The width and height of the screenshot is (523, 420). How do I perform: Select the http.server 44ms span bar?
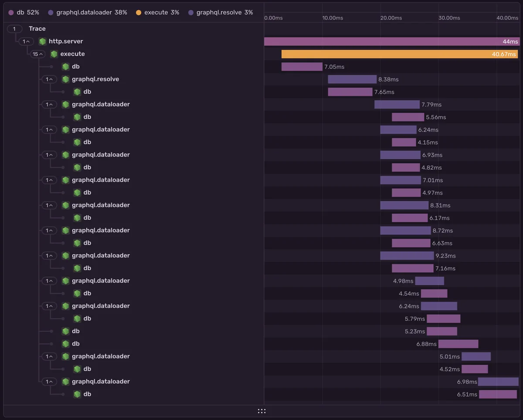[392, 41]
